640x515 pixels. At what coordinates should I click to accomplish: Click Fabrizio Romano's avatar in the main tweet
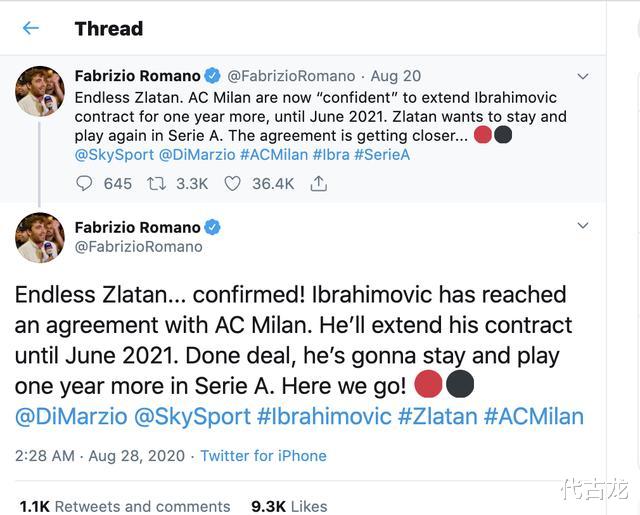pos(40,238)
